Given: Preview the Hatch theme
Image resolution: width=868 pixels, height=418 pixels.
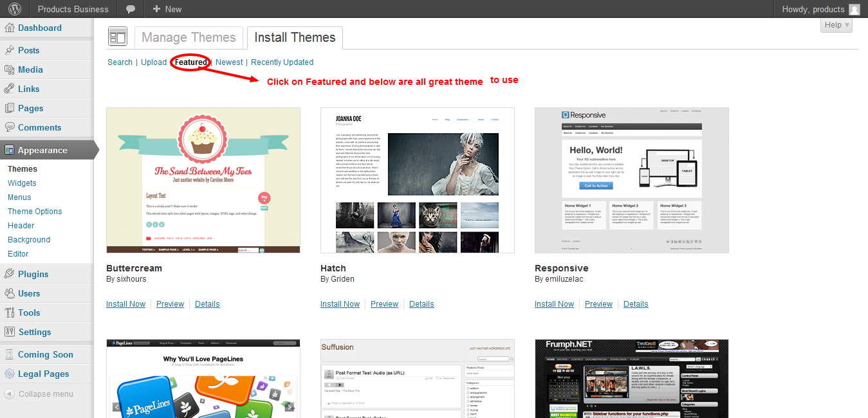Looking at the screenshot, I should tap(385, 304).
